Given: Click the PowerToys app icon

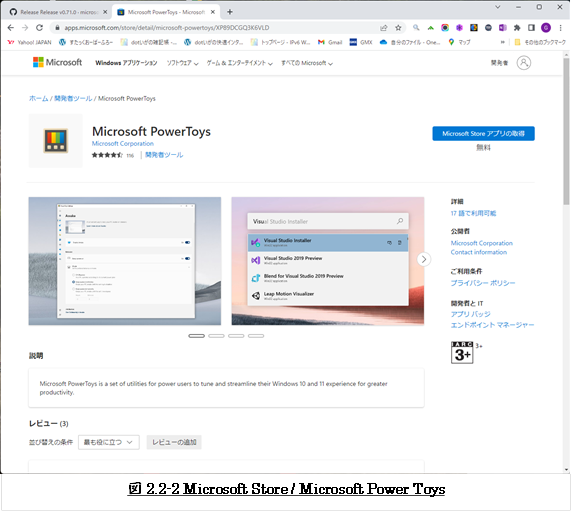Looking at the screenshot, I should [x=56, y=141].
